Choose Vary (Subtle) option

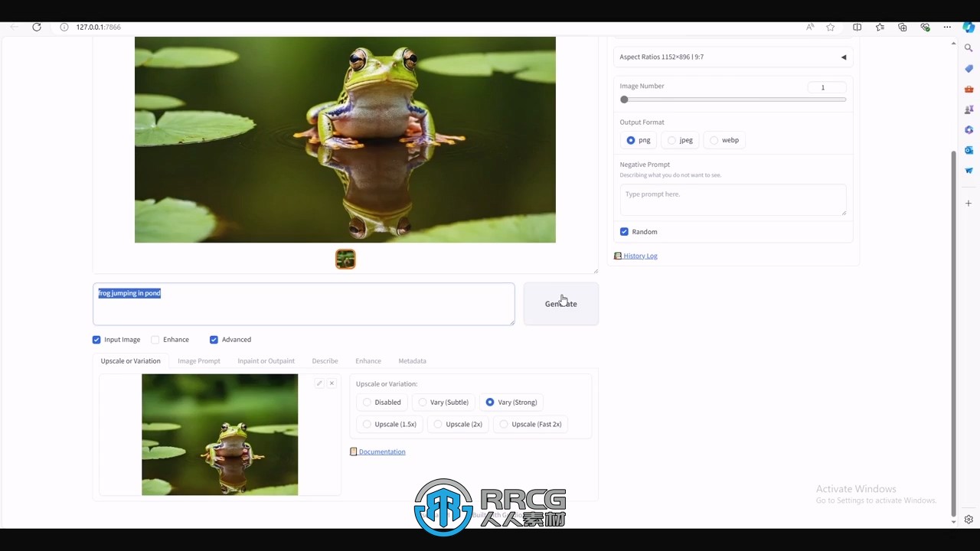[443, 403]
